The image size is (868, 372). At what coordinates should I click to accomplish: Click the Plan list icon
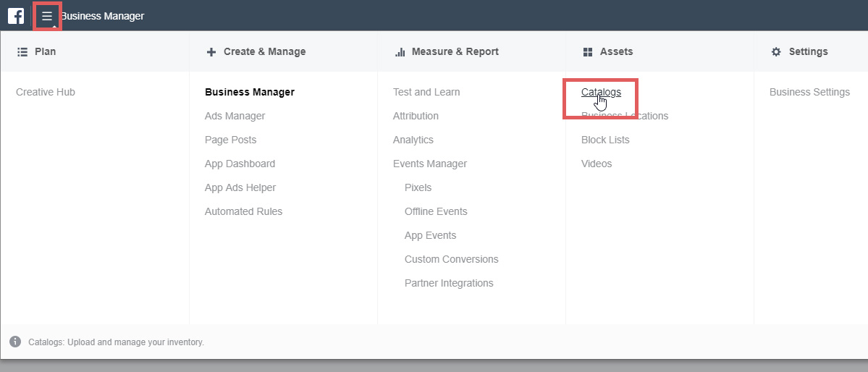[22, 51]
